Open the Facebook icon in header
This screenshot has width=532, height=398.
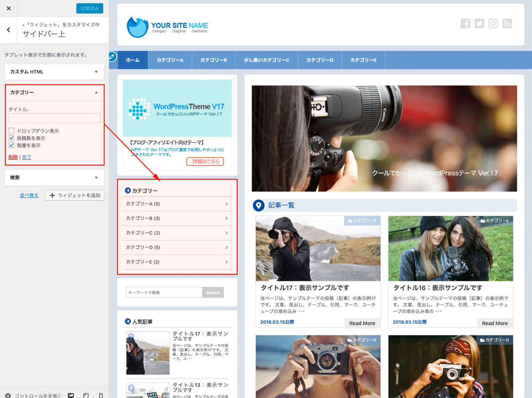465,24
